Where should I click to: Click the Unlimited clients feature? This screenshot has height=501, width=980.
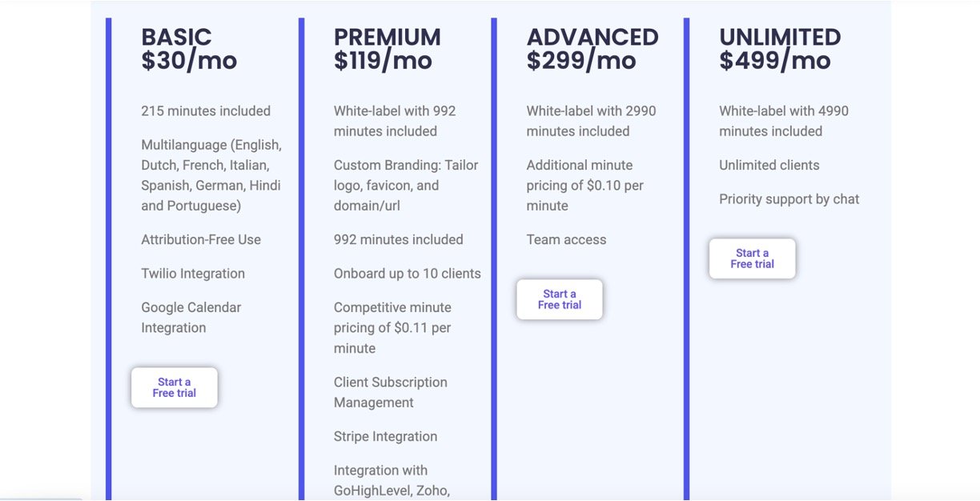pos(769,166)
